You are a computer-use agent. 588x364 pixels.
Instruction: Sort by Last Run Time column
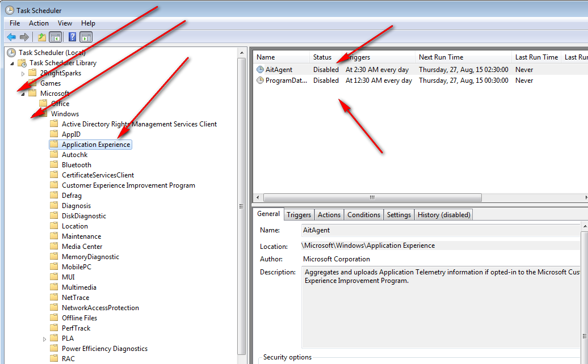click(536, 57)
